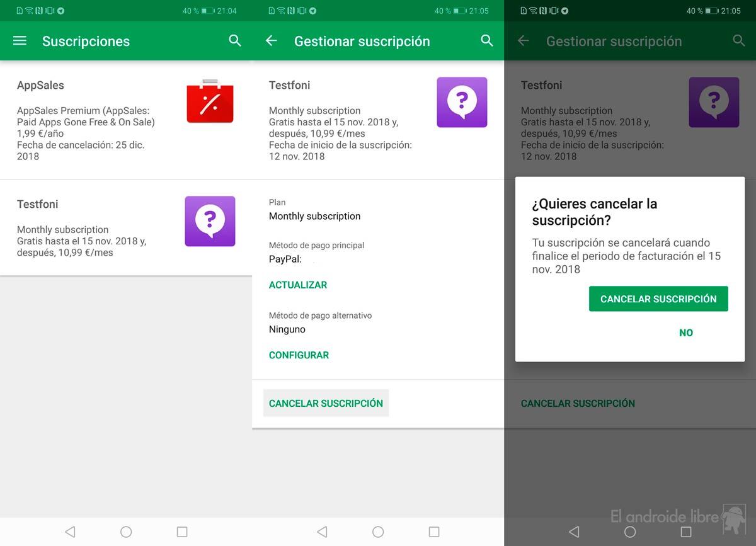The height and width of the screenshot is (546, 756).
Task: Open the AppSales red bag app icon
Action: click(210, 101)
